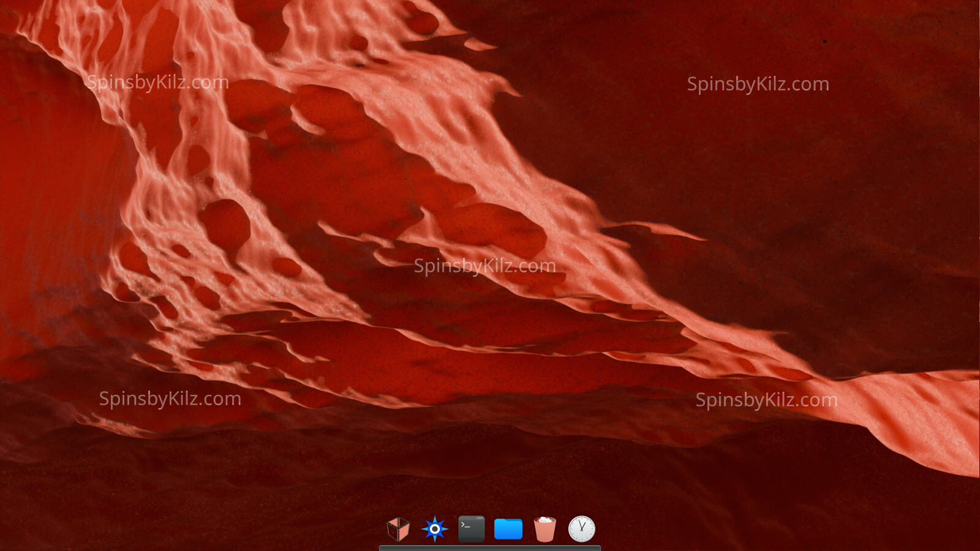Click the top-right SpinsbyKilz.com watermark
Screen dimensions: 980x551
(x=758, y=84)
